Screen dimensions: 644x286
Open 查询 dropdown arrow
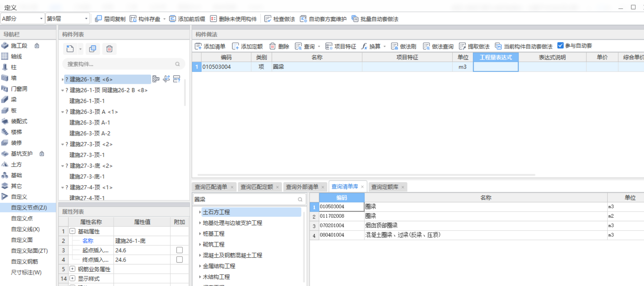coord(319,46)
